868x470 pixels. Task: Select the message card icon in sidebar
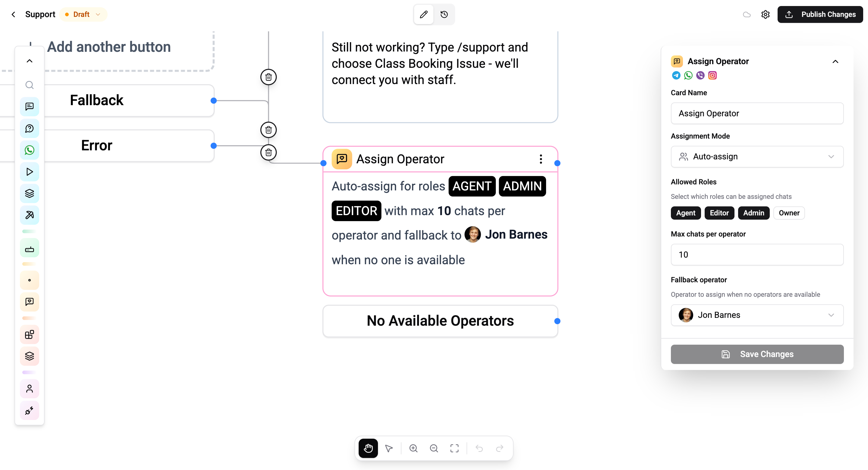pos(29,106)
